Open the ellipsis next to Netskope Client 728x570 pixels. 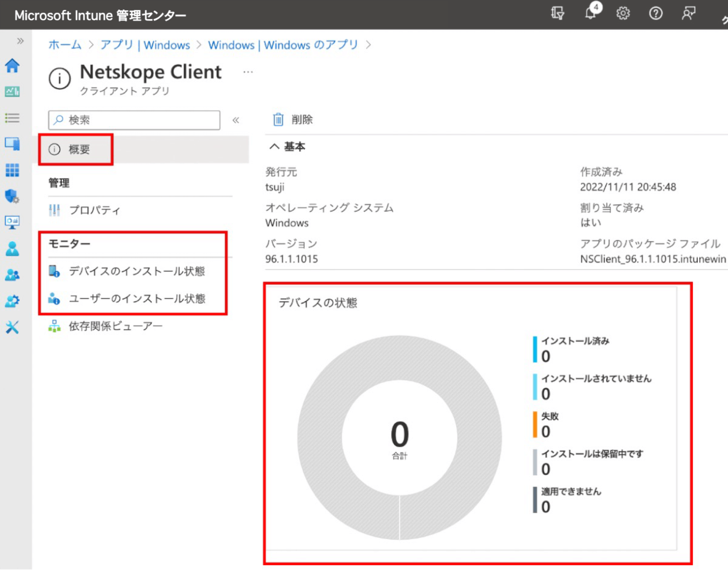point(248,71)
